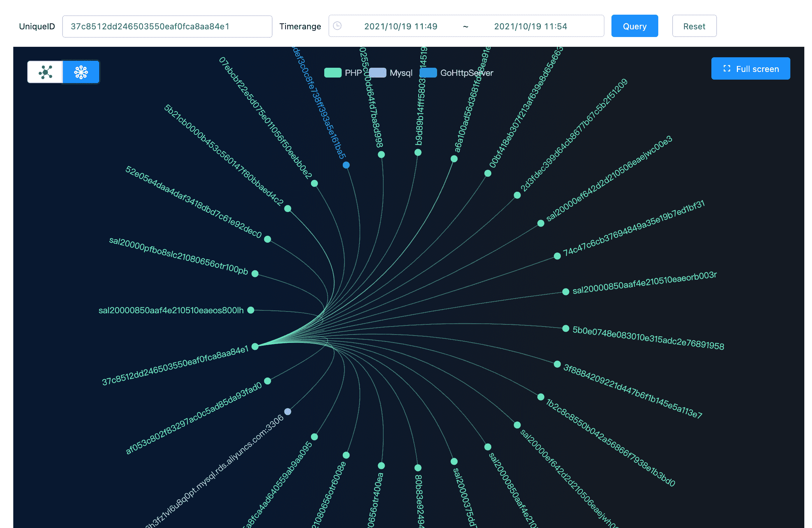Select node dot for af053c802f83297ac0c5ad85da93fad0

coord(268,381)
